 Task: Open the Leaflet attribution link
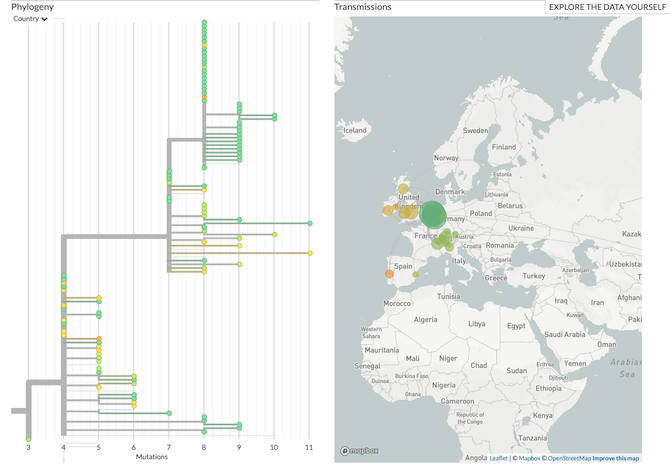tap(498, 458)
